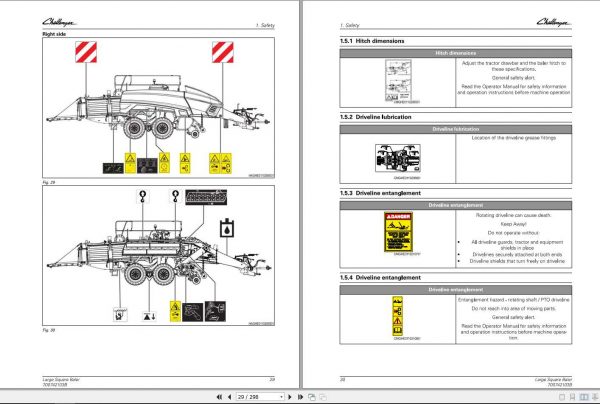Click the driveline lubrication diagram image
Image resolution: width=600 pixels, height=404 pixels.
[398, 158]
